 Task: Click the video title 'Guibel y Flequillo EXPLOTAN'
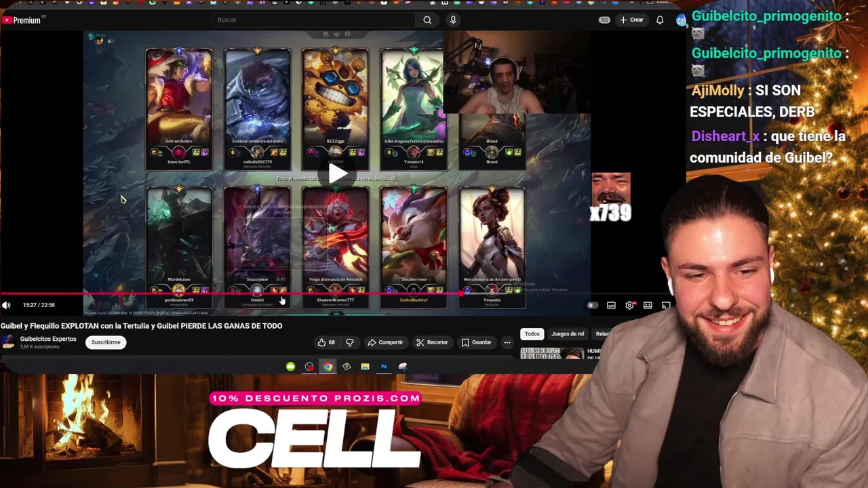click(141, 326)
